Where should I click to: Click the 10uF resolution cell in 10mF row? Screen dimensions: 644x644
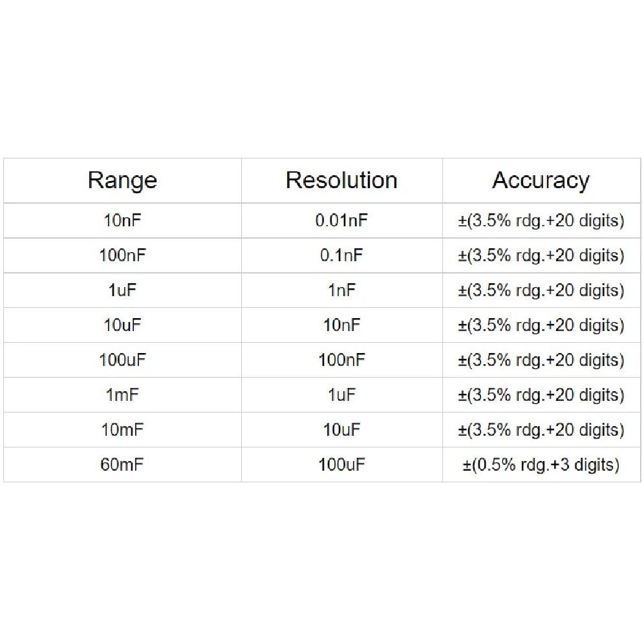[x=341, y=430]
